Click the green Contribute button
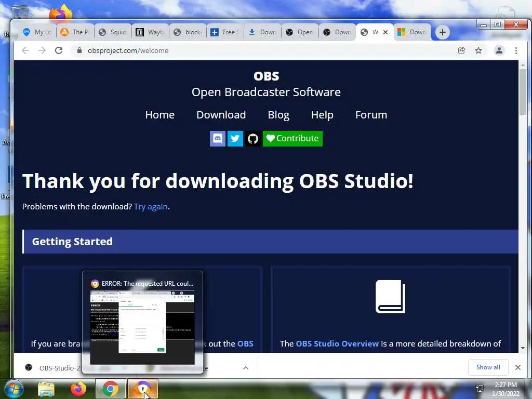The image size is (532, 399). pos(292,139)
